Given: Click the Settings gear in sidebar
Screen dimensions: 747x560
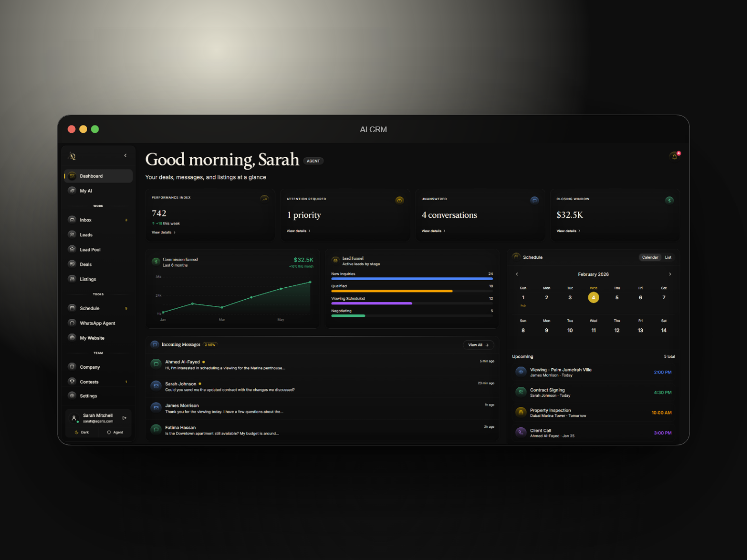Looking at the screenshot, I should click(x=72, y=396).
